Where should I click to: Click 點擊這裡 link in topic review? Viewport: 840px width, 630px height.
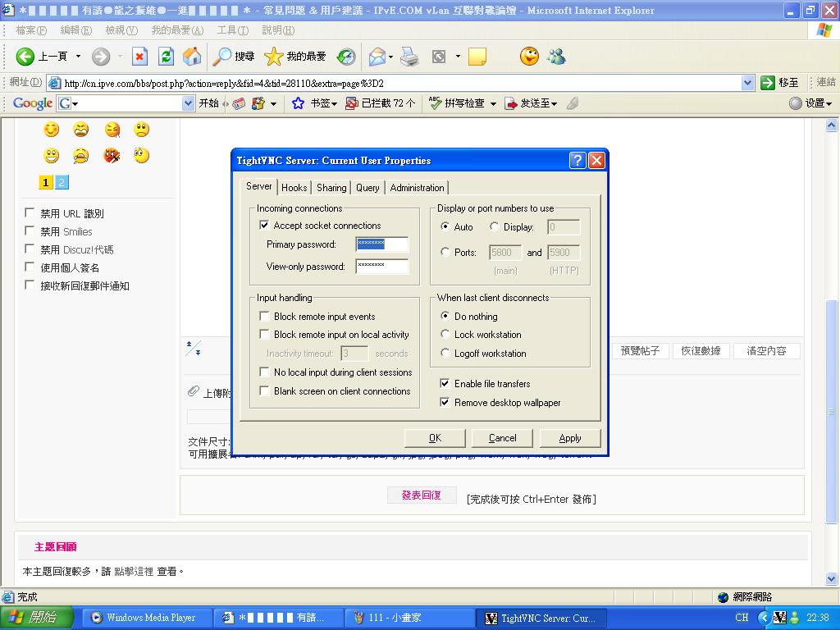pyautogui.click(x=134, y=572)
